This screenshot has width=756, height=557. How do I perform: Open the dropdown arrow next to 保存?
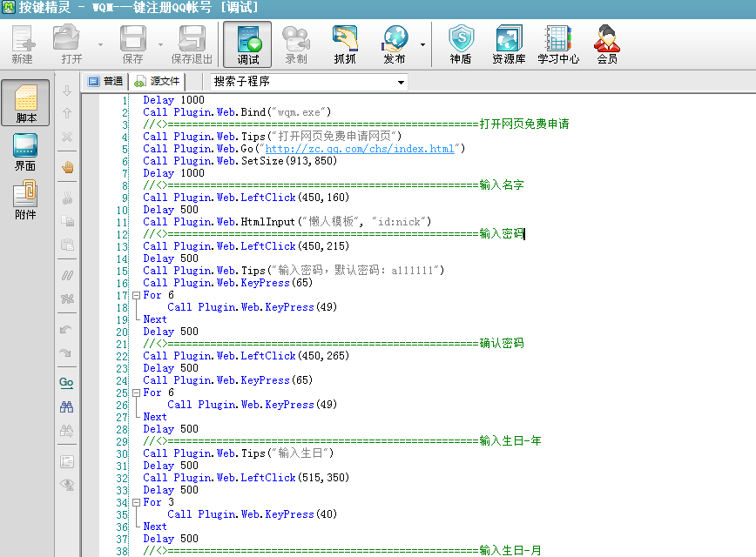pos(160,44)
